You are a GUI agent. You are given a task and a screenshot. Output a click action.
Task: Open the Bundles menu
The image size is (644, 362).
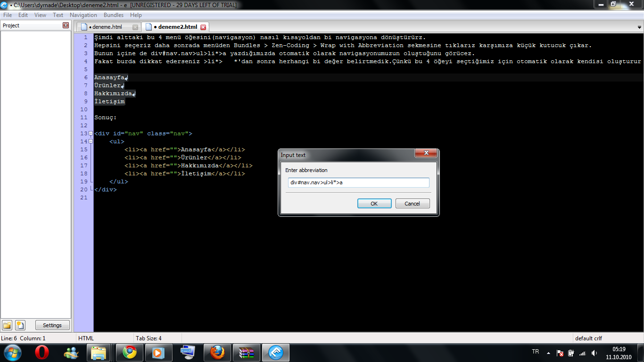(114, 15)
